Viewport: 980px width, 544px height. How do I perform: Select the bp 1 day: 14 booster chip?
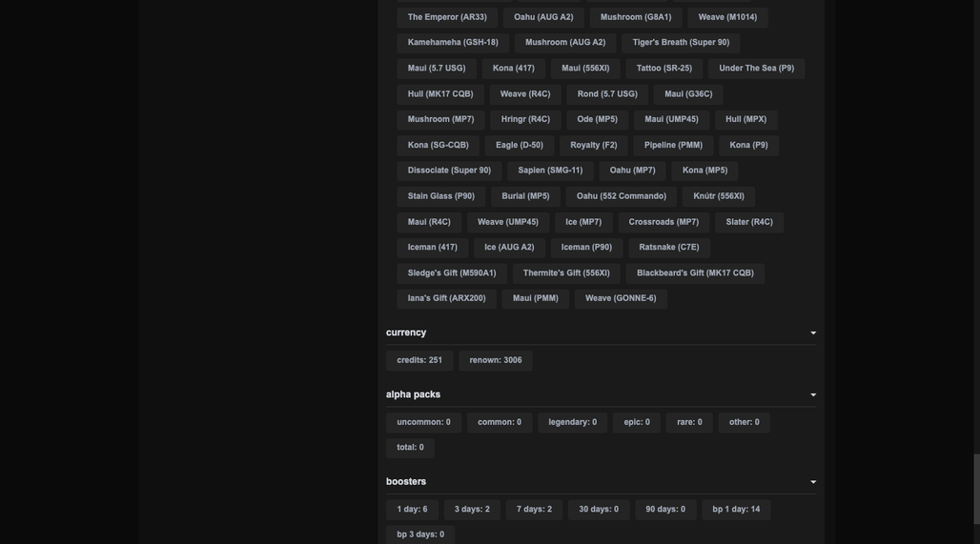[x=736, y=509]
